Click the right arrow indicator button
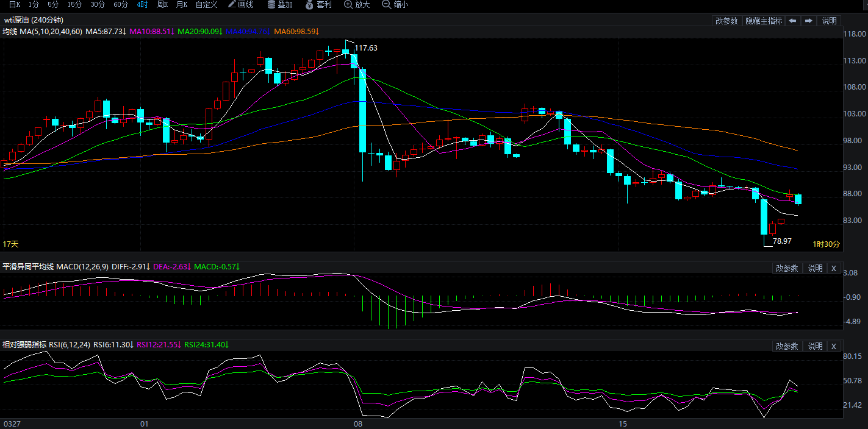Viewport: 868px width, 429px height. coord(808,21)
